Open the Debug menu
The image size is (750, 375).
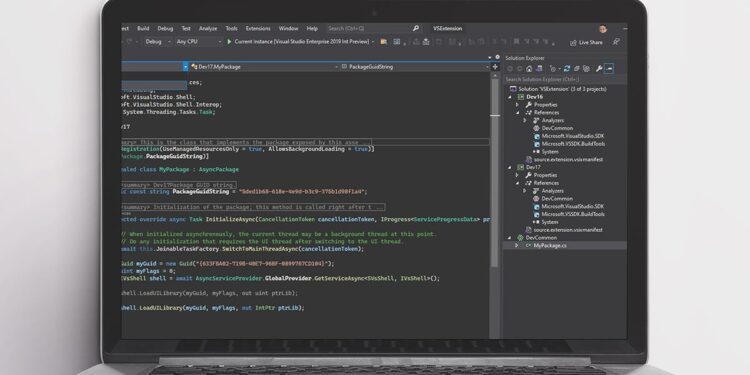pyautogui.click(x=165, y=29)
